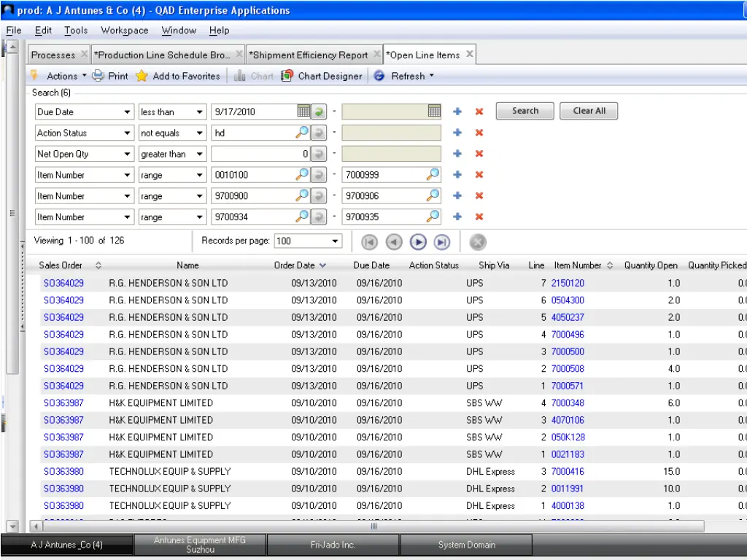Remove the Net Open Qty search criterion

(x=479, y=153)
